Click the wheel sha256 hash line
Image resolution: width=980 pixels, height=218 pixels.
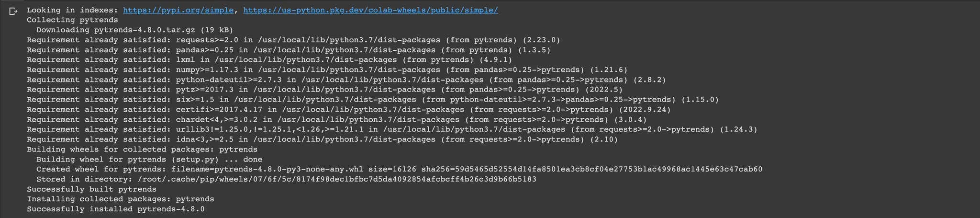(399, 170)
